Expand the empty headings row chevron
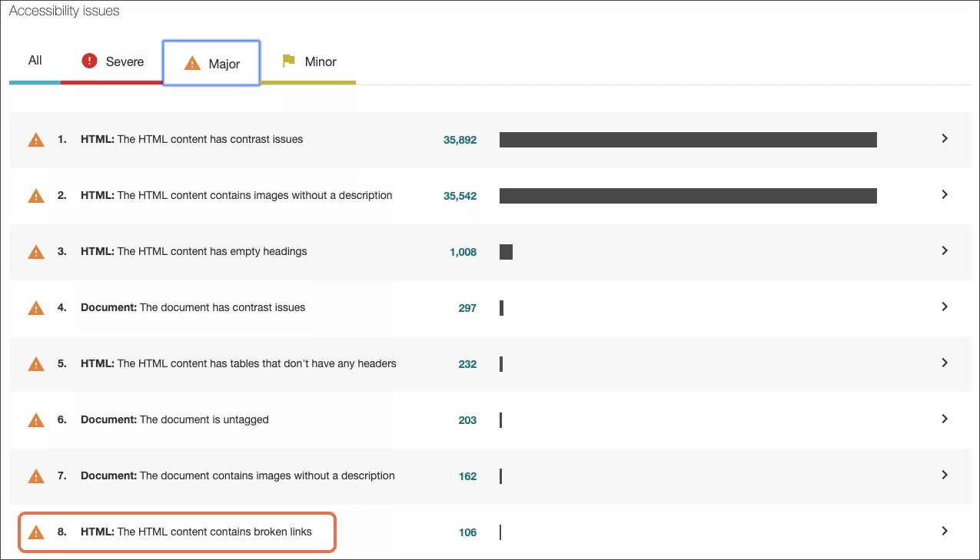Viewport: 980px width, 560px height. pos(945,250)
